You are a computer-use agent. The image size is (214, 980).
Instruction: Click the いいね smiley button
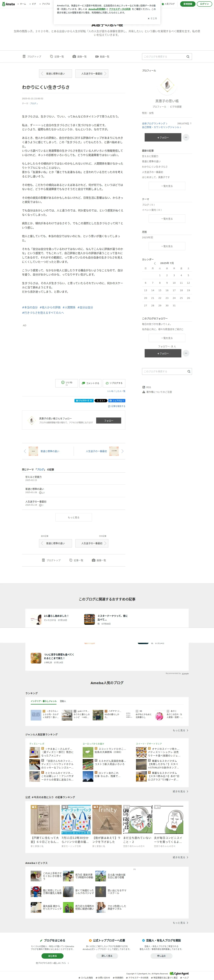(66, 383)
